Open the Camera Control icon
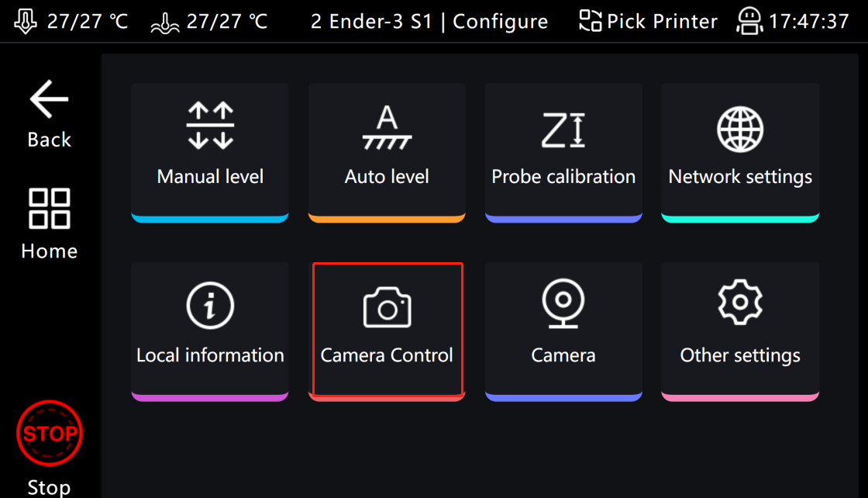This screenshot has width=868, height=498. coord(387,306)
